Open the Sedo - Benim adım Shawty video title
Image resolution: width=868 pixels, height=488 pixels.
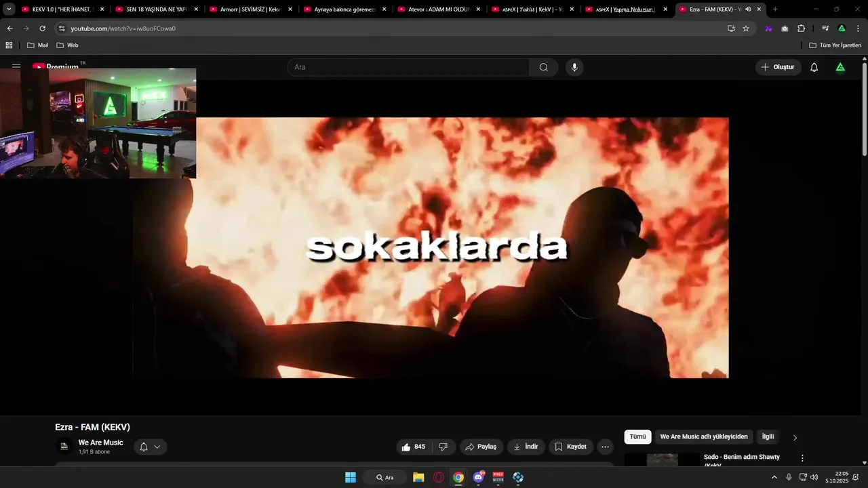742,460
